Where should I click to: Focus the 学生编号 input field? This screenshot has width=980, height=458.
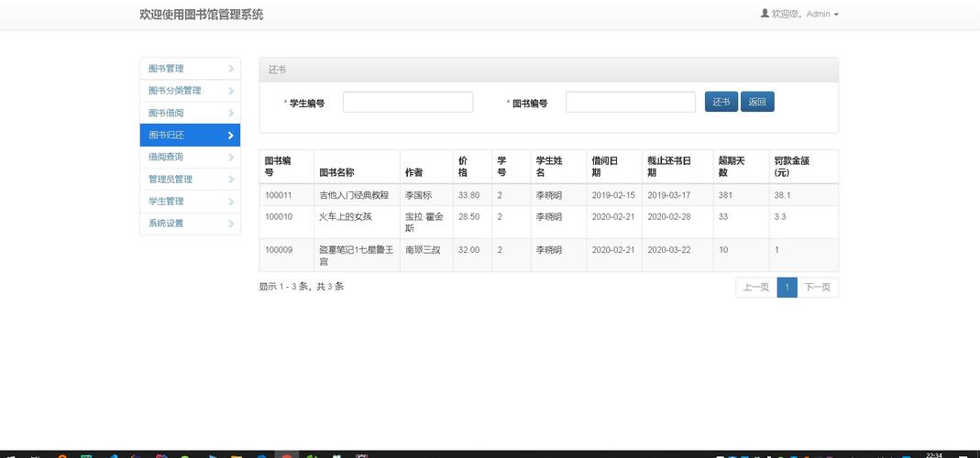point(408,102)
